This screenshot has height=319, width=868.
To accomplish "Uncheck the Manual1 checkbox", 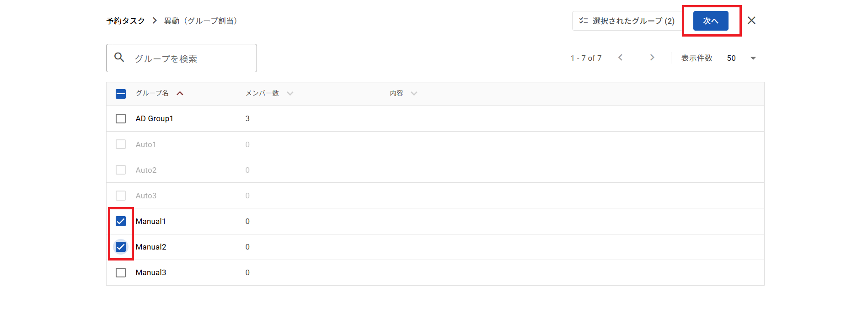I will tap(121, 221).
